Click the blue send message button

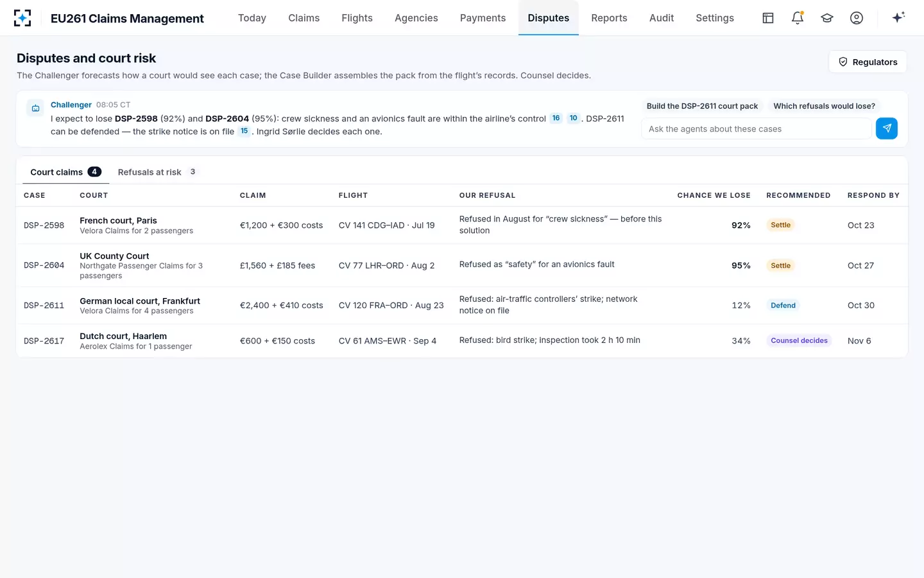[887, 128]
